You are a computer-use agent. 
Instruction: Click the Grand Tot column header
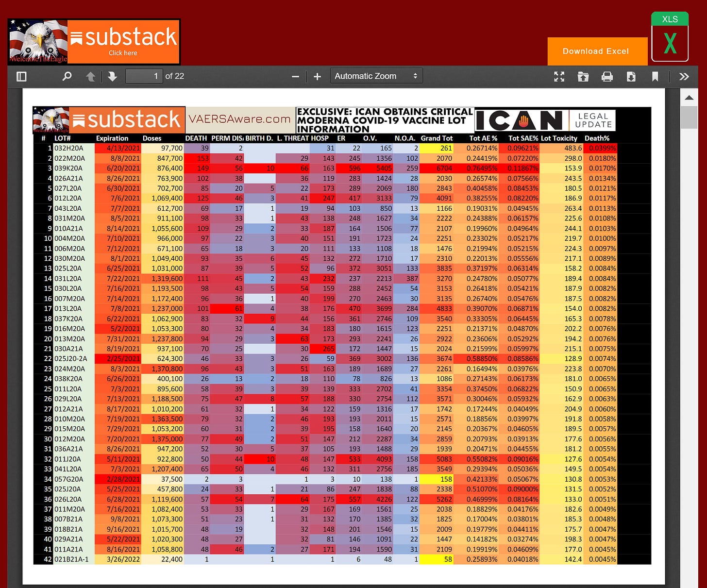[x=437, y=138]
